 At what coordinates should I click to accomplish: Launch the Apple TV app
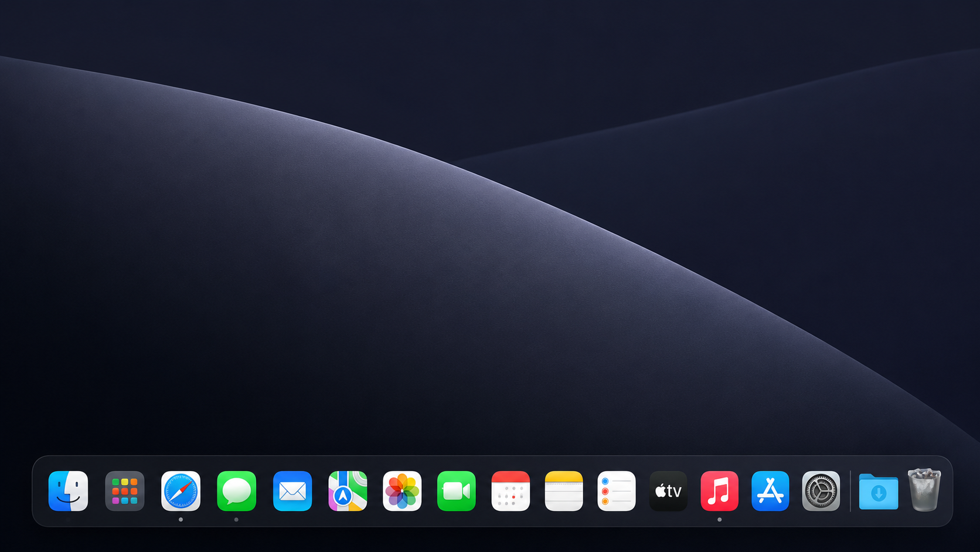(668, 491)
